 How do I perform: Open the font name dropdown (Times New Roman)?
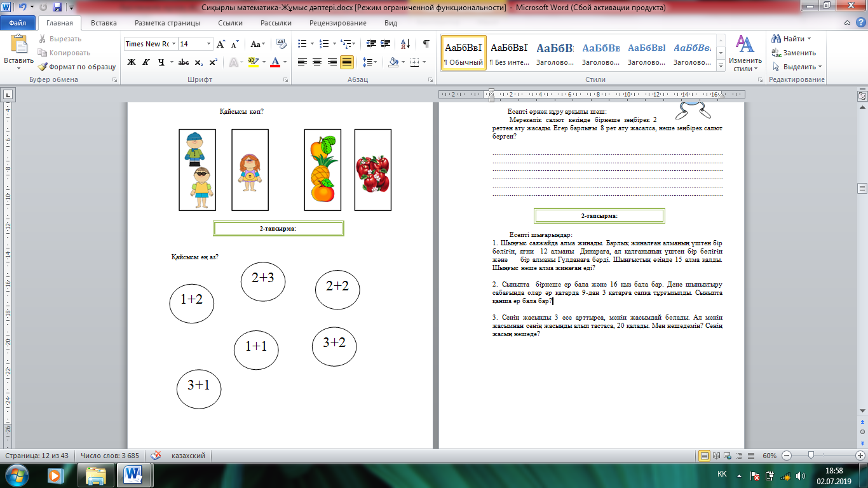pos(173,44)
